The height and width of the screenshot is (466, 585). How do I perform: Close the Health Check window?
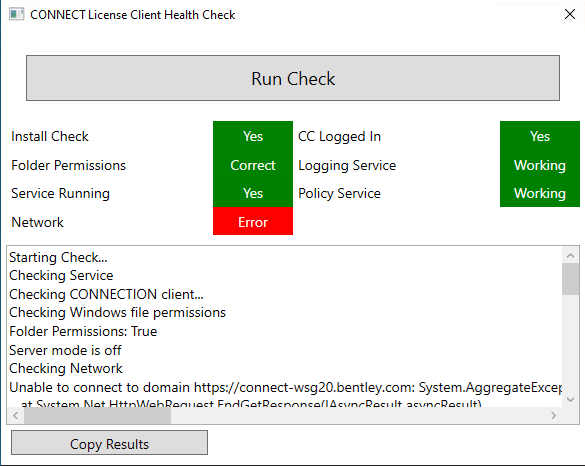point(570,14)
